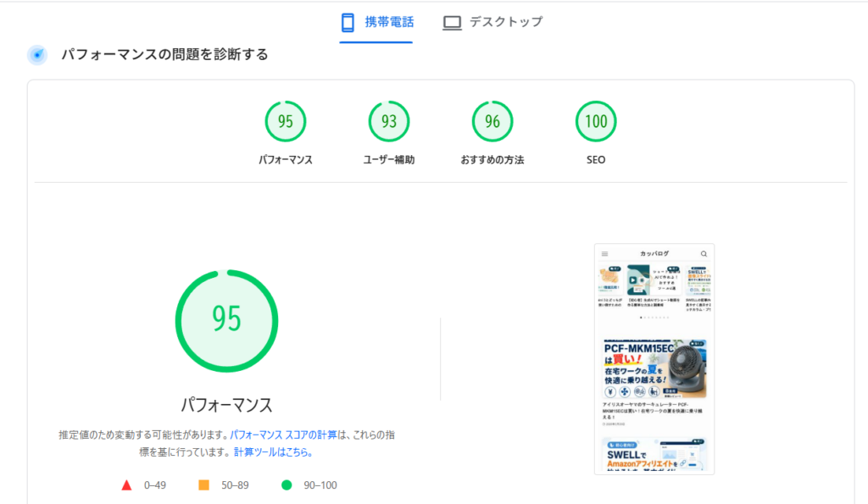Open the パフォーマンス スコアの計算 link
Viewport: 868px width, 504px height.
283,435
